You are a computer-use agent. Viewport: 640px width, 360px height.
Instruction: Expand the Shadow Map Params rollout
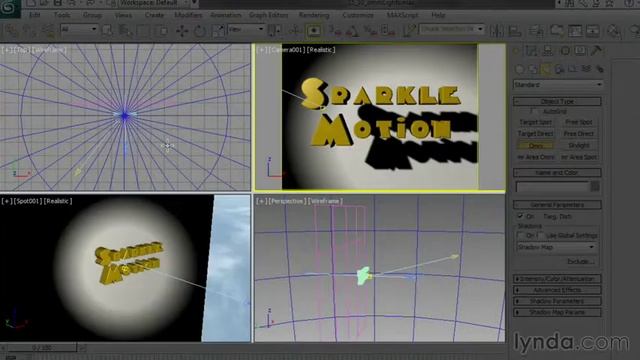pos(557,312)
